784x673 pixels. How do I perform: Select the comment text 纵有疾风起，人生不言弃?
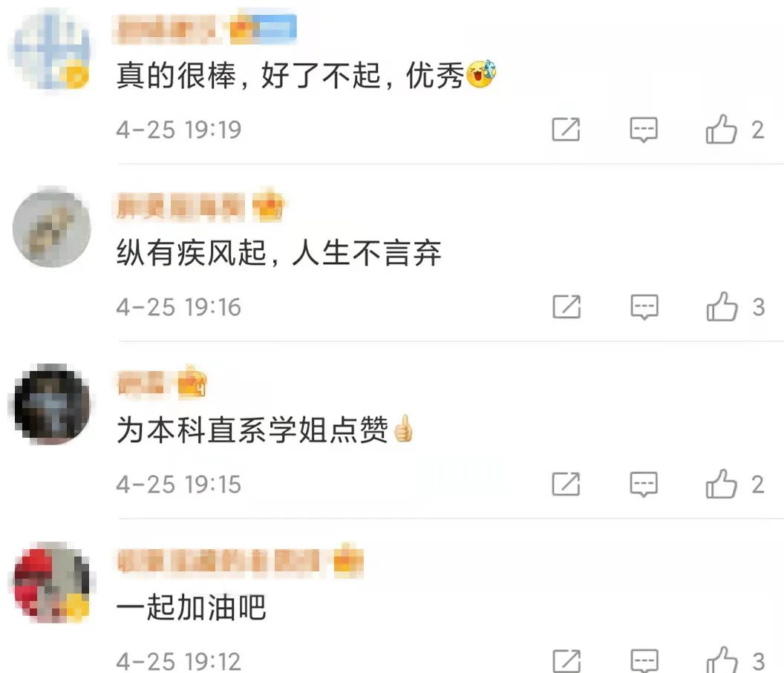(279, 253)
